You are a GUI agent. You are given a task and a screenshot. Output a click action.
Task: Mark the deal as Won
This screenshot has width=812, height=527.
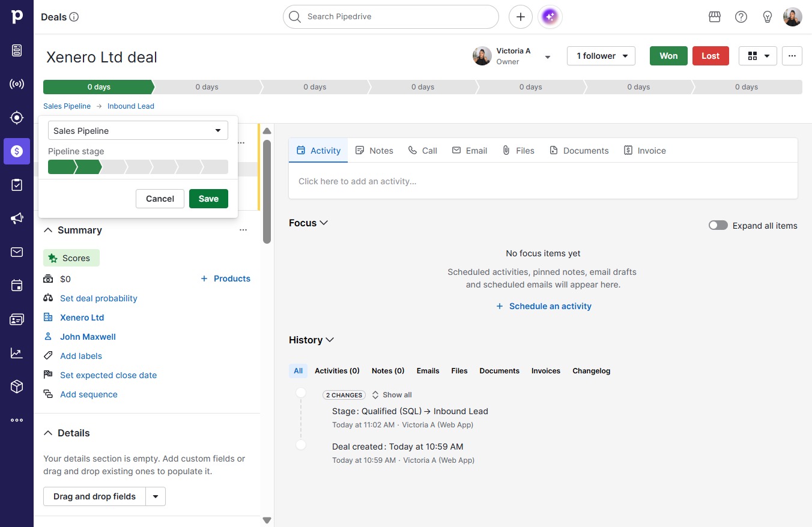click(x=668, y=56)
